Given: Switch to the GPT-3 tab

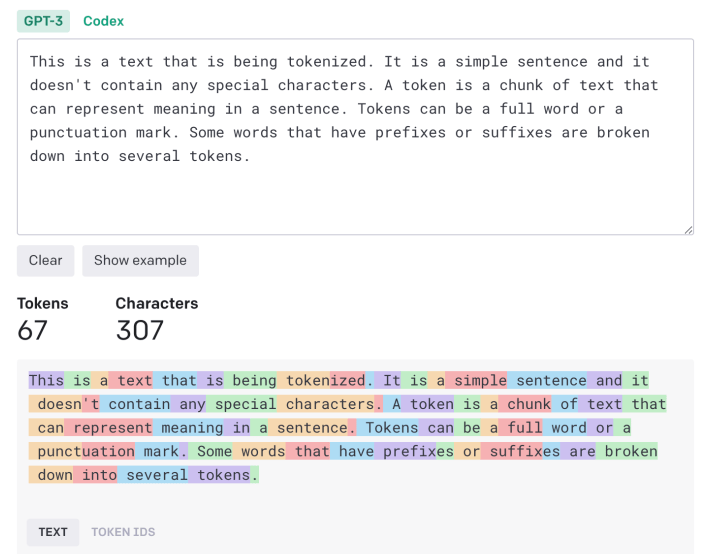Looking at the screenshot, I should (43, 21).
